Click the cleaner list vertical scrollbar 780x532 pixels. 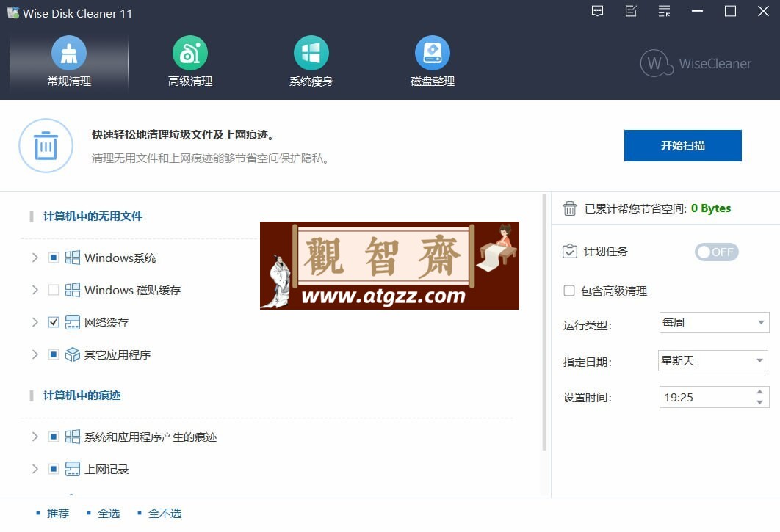click(x=544, y=322)
